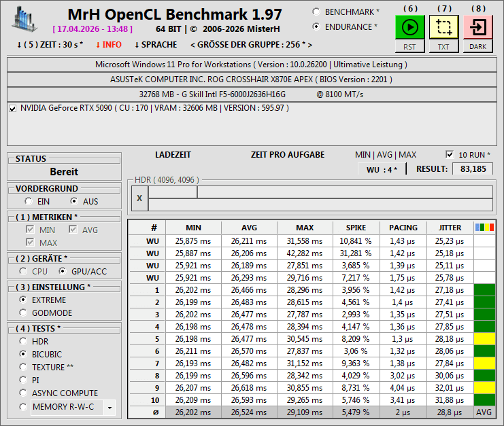
Task: Select the BICUBIC test
Action: click(23, 354)
